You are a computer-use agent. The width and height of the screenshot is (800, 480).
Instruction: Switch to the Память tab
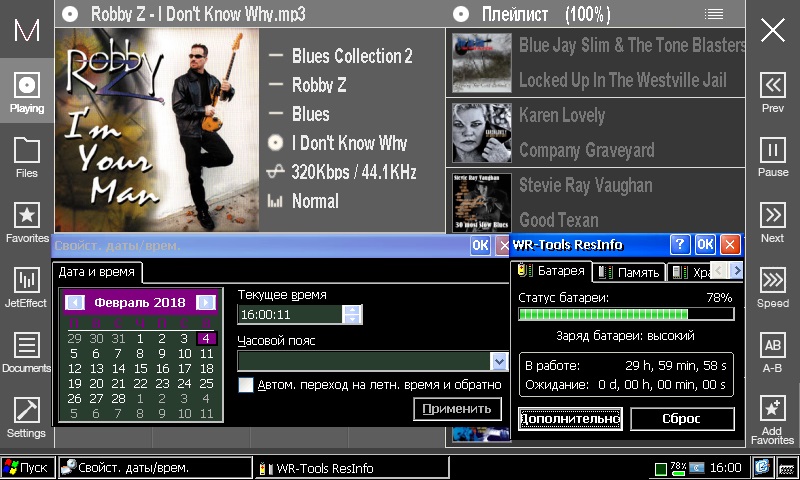(x=629, y=272)
